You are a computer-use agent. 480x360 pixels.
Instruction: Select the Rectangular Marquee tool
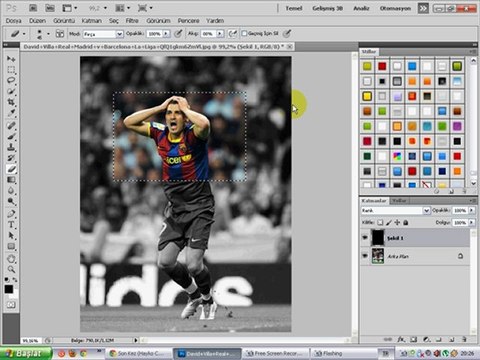11,70
